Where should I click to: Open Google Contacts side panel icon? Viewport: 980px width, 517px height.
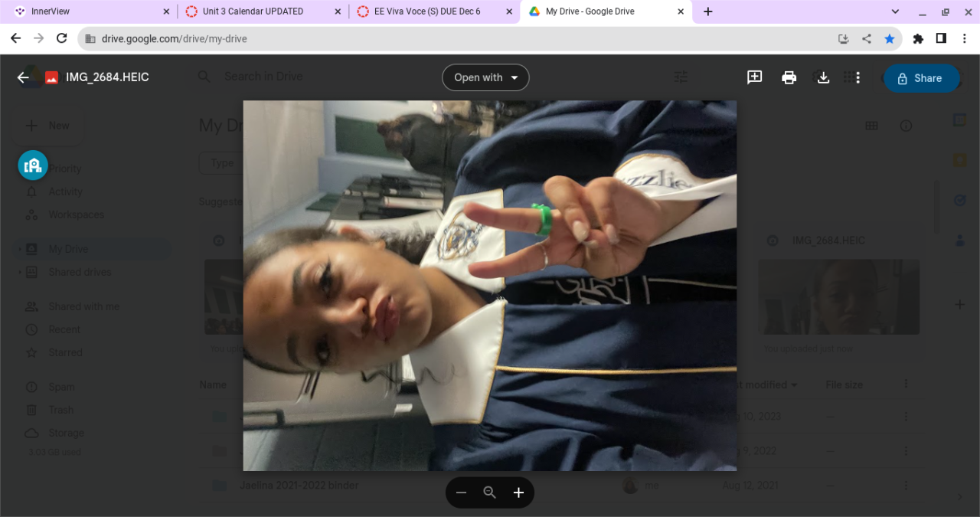[x=960, y=241]
